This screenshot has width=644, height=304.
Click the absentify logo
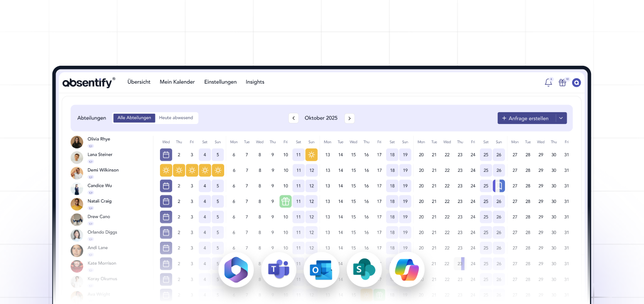[x=89, y=82]
